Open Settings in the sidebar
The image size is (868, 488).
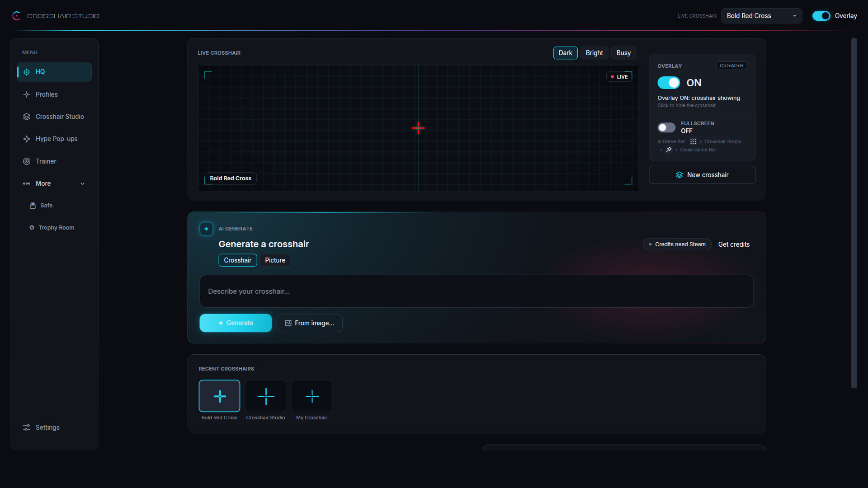(x=54, y=427)
